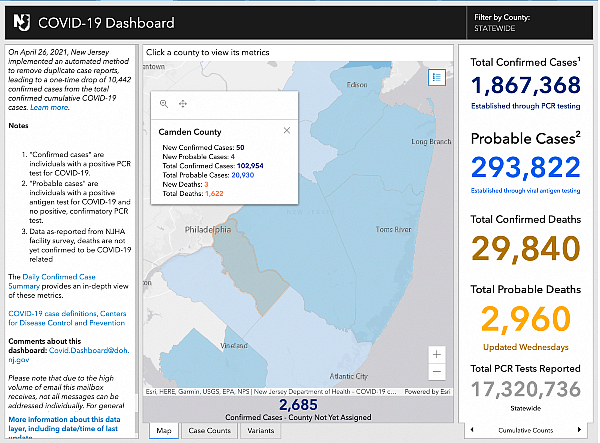Zoom out the map with minus button
The width and height of the screenshot is (600, 443).
point(435,372)
